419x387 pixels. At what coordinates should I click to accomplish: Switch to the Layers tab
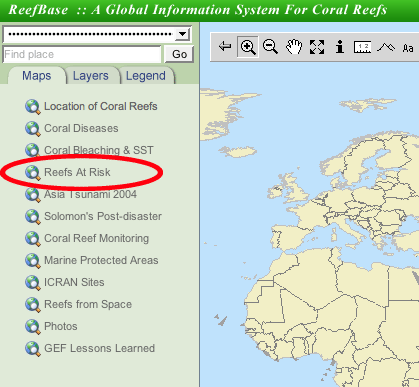91,76
